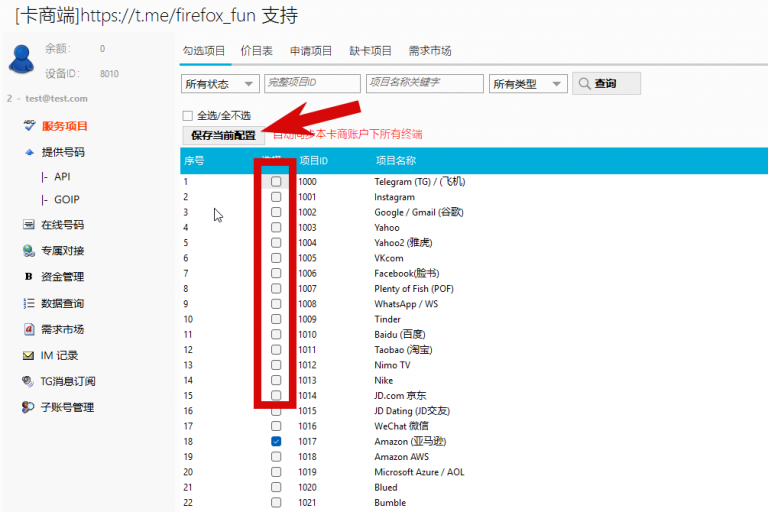Click the user avatar icon

22,59
